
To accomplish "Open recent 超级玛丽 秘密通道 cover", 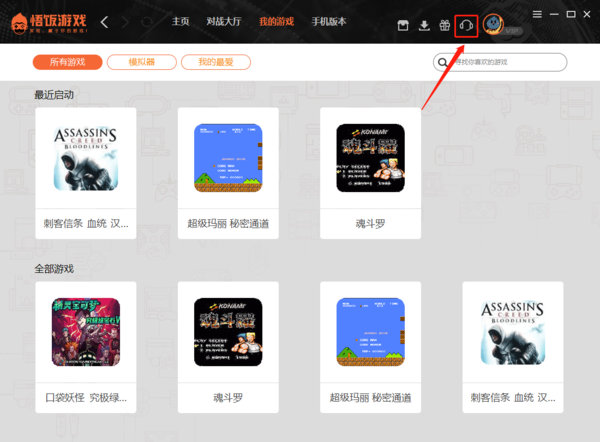I will point(228,158).
